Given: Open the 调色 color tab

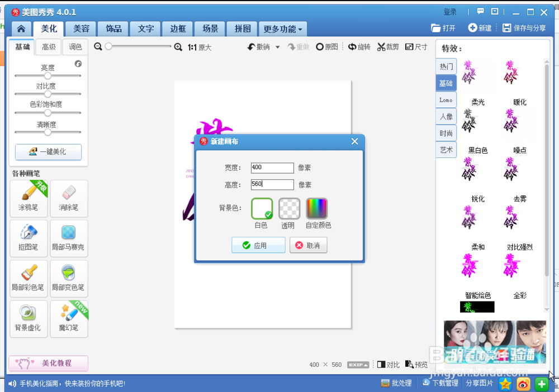Looking at the screenshot, I should [75, 47].
